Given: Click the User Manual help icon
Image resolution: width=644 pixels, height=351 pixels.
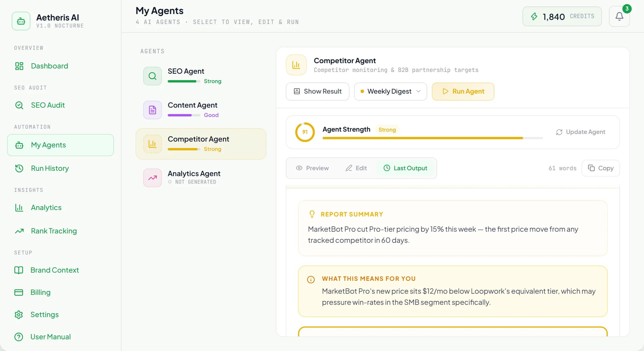Looking at the screenshot, I should point(19,337).
